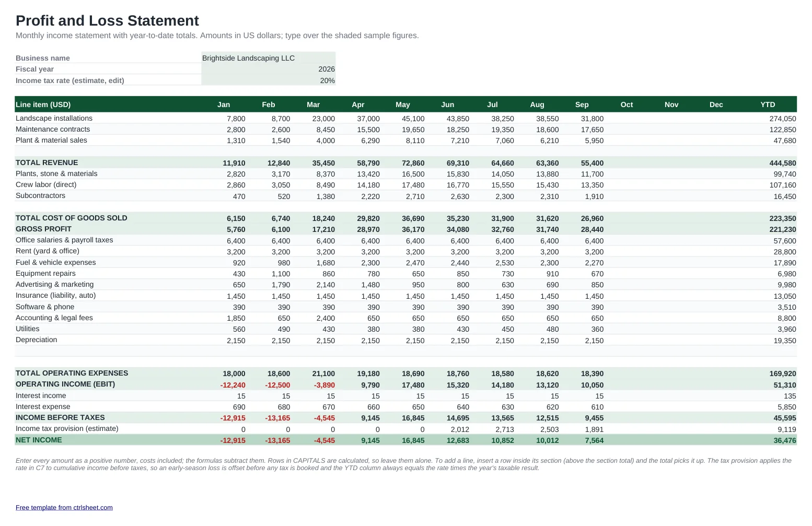
Task: Click the 'Utilities' row label
Action: (28, 329)
